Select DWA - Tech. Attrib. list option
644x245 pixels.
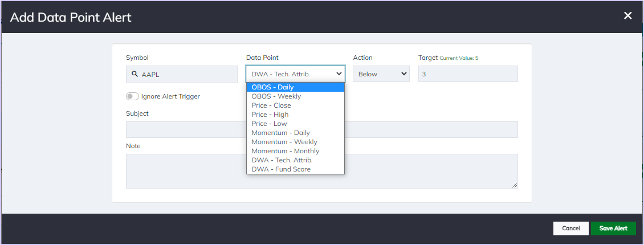tap(295, 160)
